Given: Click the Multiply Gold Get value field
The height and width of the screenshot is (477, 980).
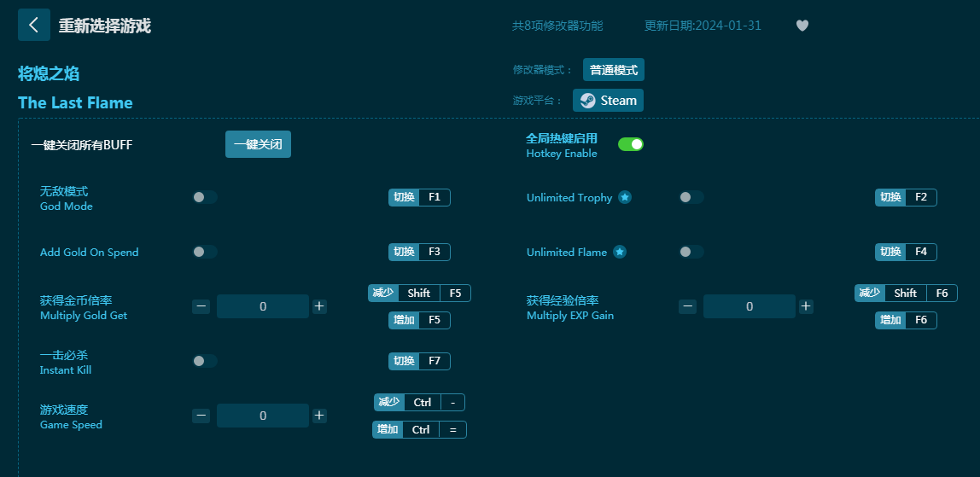Looking at the screenshot, I should coord(263,306).
